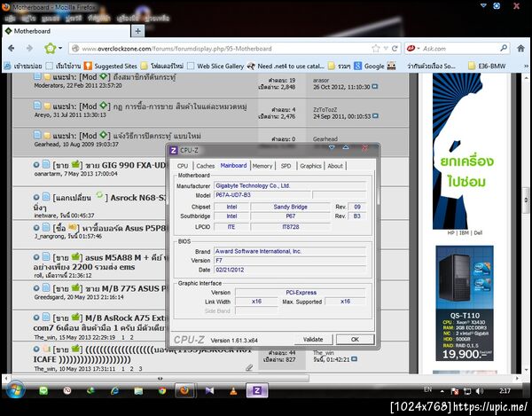Open 'Need .net4 to use catal...' bookmark
Image resolution: width=532 pixels, height=416 pixels.
pos(286,67)
